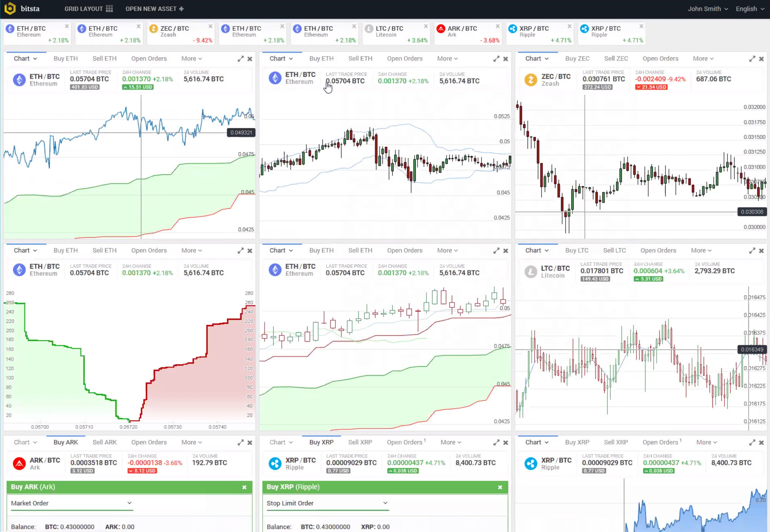Click Open New Asset button
Viewport: 770px width, 532px height.
(x=154, y=9)
